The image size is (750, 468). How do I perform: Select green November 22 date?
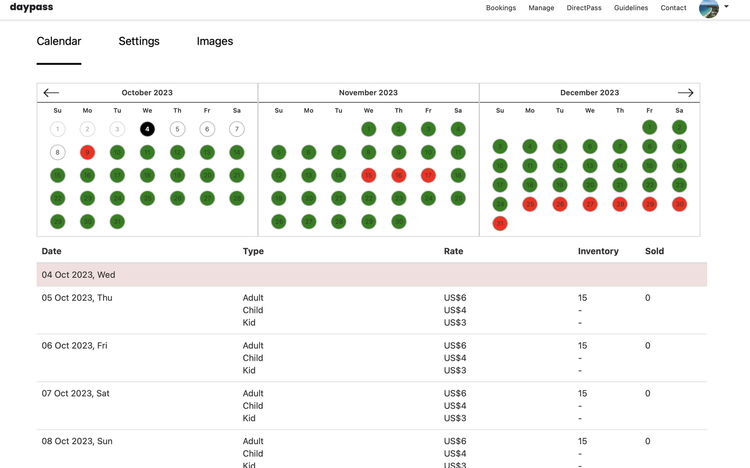point(368,198)
